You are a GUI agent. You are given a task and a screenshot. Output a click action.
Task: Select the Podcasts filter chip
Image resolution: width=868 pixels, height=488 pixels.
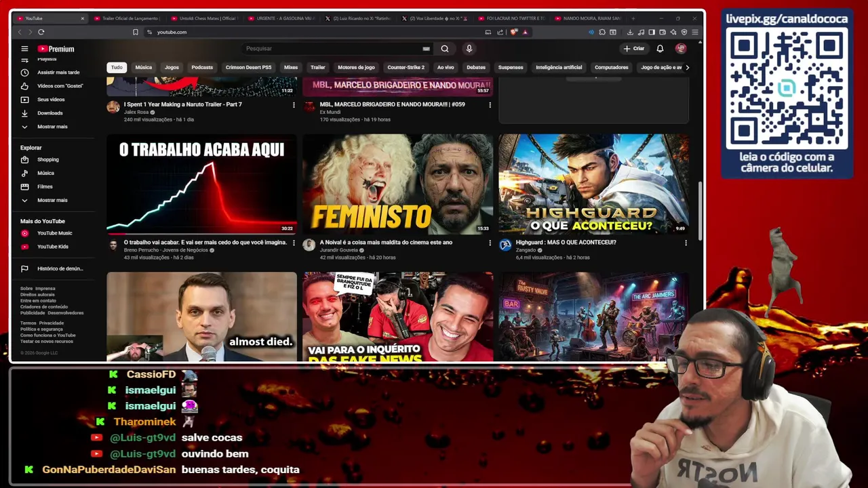pos(202,67)
